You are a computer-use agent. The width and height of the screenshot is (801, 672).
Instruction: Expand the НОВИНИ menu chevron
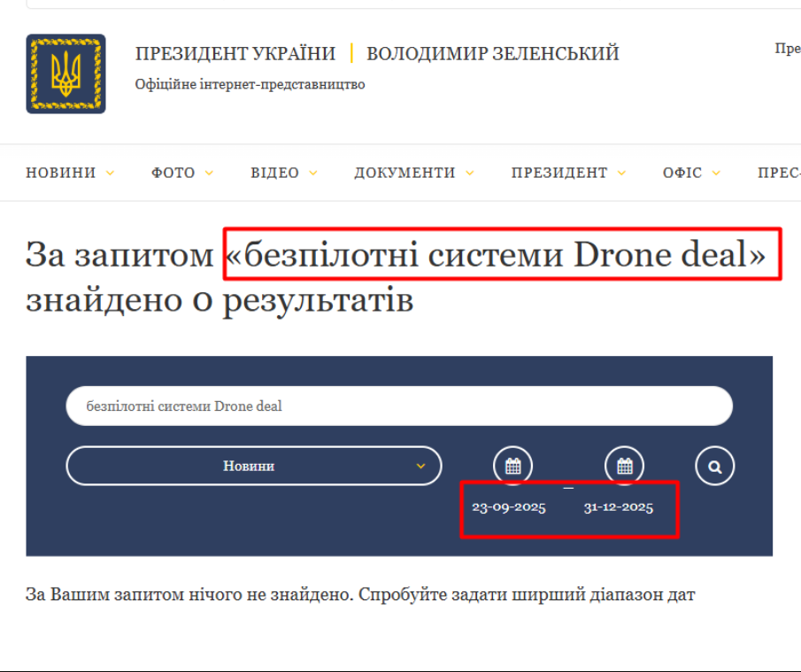click(x=110, y=174)
